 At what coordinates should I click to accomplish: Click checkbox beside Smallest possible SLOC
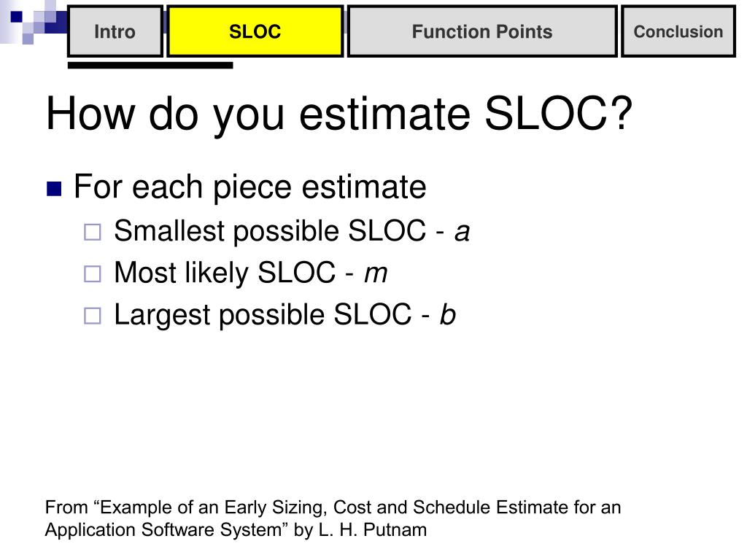93,233
